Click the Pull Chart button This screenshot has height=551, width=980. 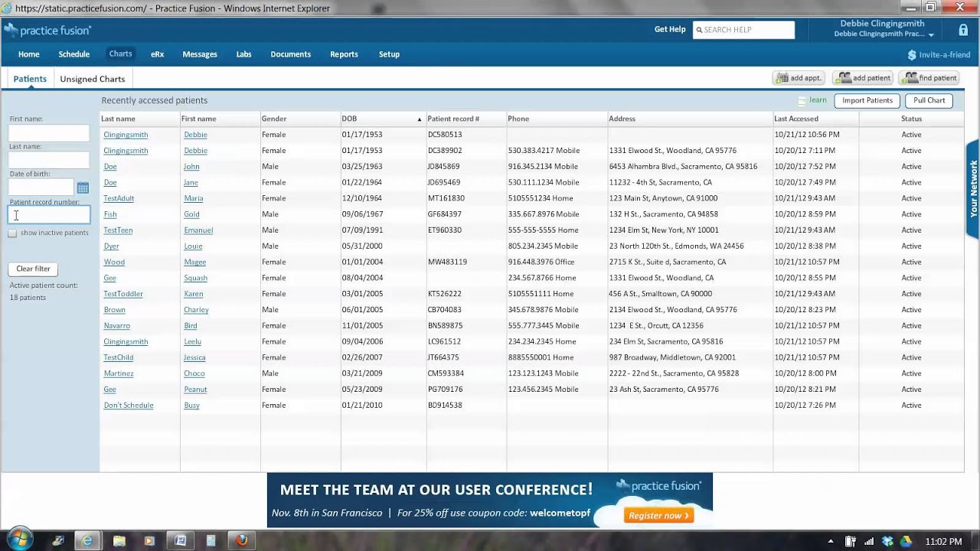coord(929,100)
